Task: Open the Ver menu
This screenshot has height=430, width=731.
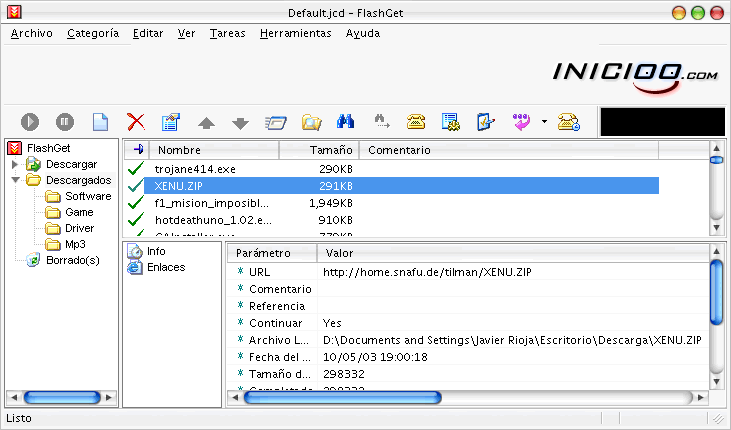Action: (186, 34)
